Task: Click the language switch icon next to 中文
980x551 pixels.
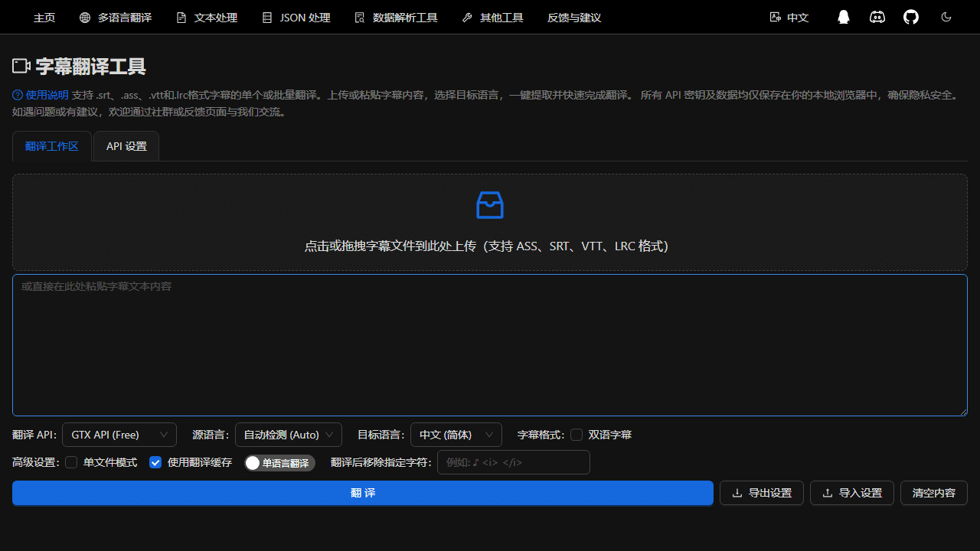Action: coord(775,17)
